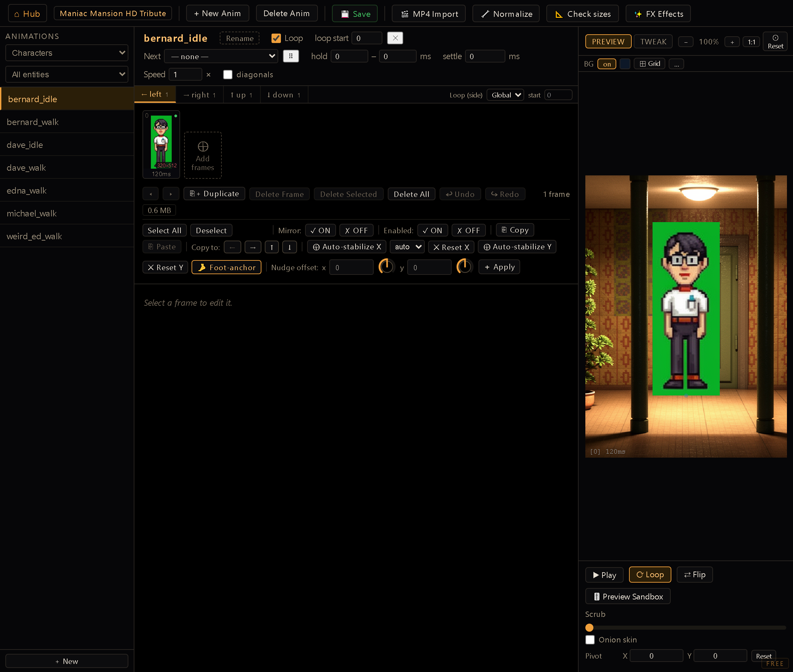Toggle the BG on switch
This screenshot has height=672, width=793.
tap(607, 64)
